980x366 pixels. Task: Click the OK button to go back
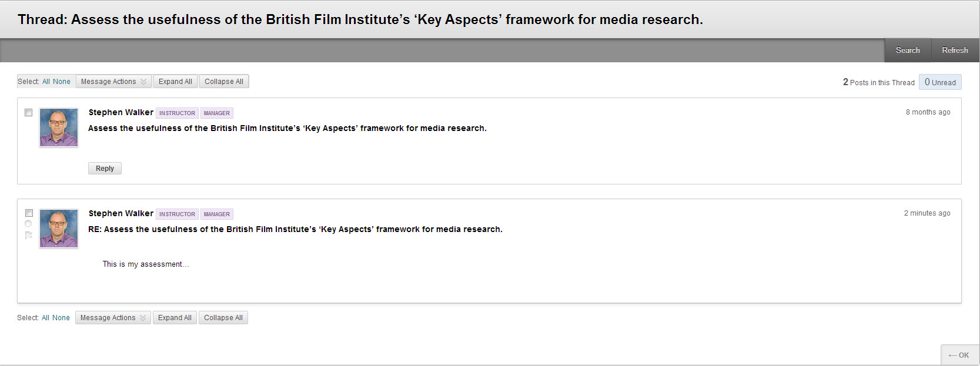(959, 355)
